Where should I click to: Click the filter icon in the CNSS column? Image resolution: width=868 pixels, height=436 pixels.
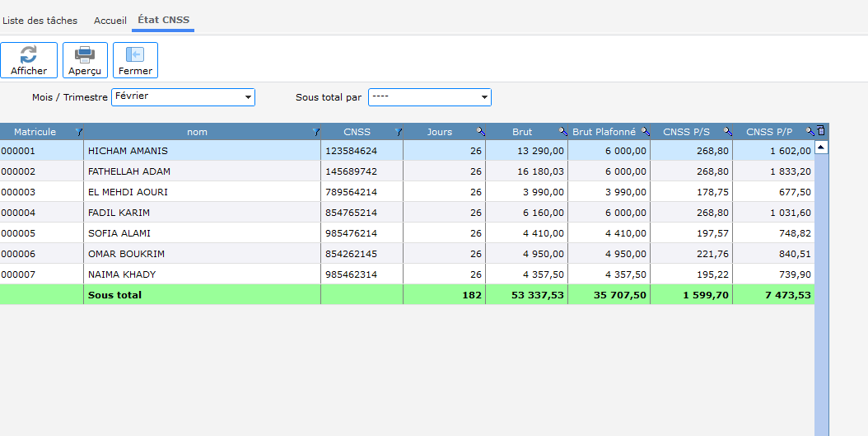point(398,132)
